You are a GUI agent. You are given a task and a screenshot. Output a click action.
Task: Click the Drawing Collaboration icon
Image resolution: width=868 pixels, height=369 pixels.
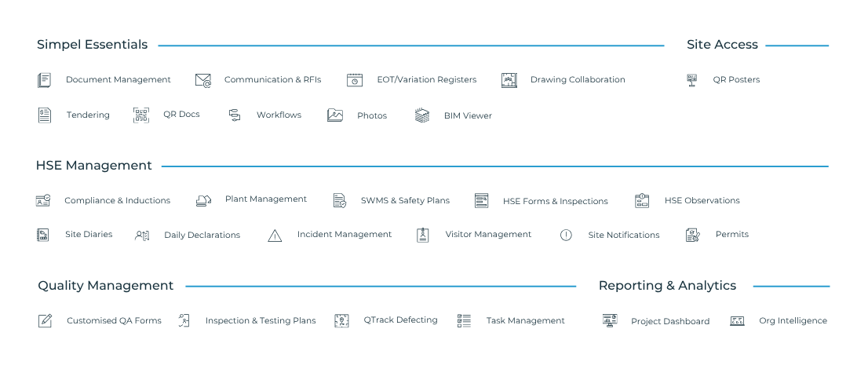(509, 80)
